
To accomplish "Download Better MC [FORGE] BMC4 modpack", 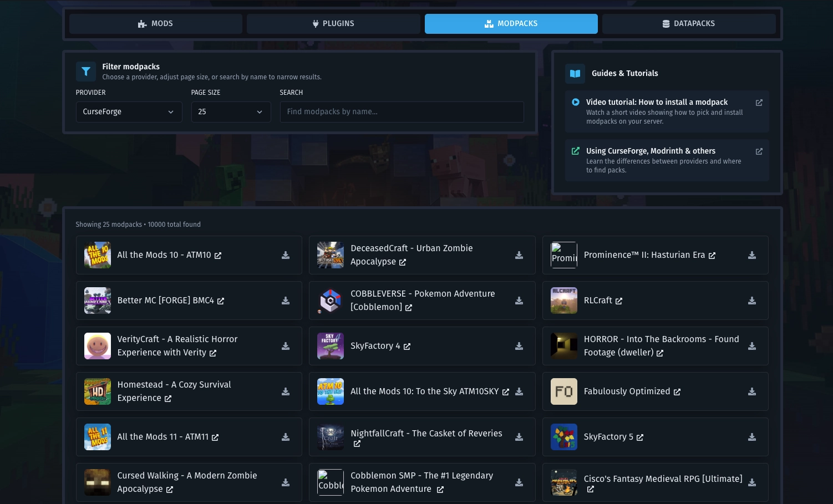I will click(286, 301).
